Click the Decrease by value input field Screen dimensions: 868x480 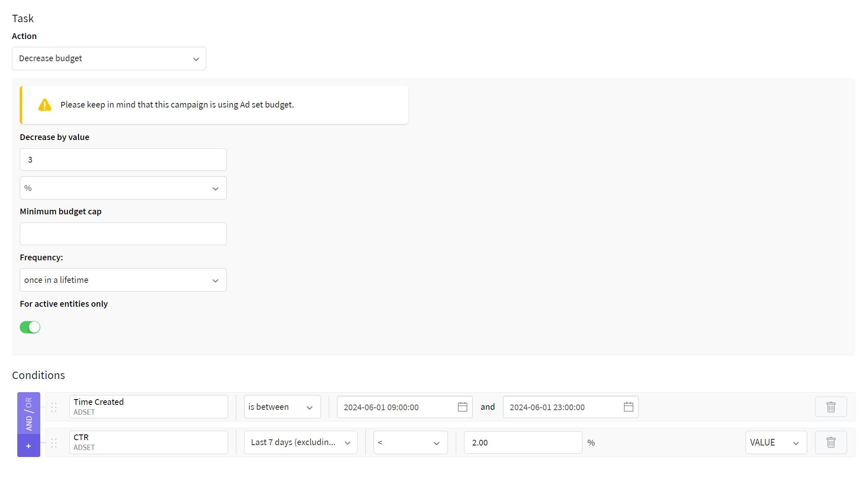coord(123,159)
